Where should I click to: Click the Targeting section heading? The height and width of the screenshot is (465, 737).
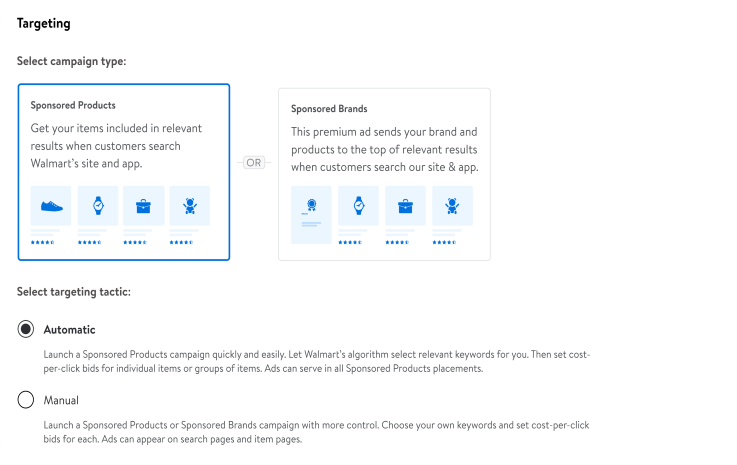[44, 23]
